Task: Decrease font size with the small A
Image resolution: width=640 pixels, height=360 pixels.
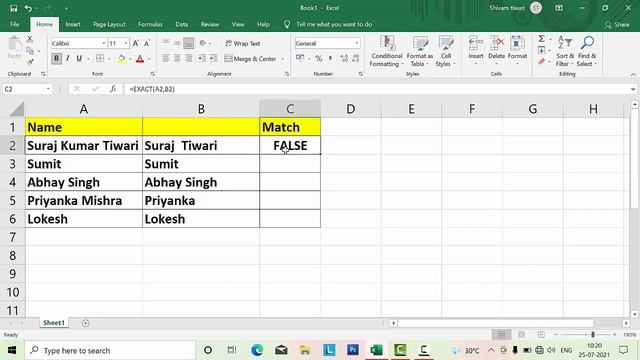Action: point(147,43)
